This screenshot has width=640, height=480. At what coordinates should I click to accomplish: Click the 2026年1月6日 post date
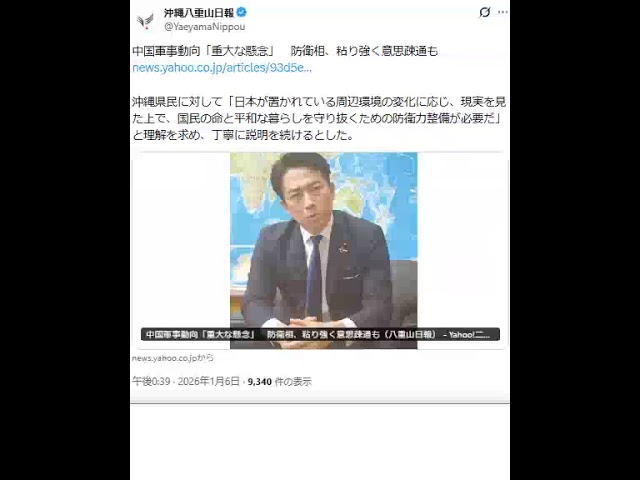pos(209,382)
